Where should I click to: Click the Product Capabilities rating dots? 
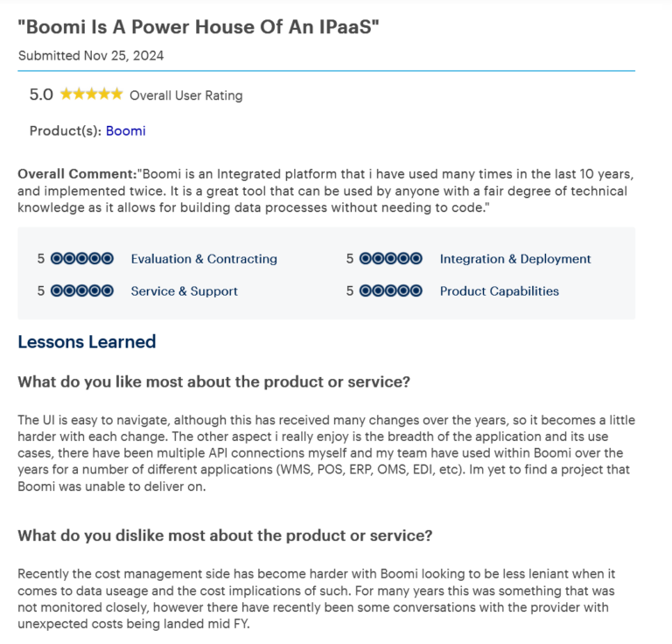coord(391,291)
